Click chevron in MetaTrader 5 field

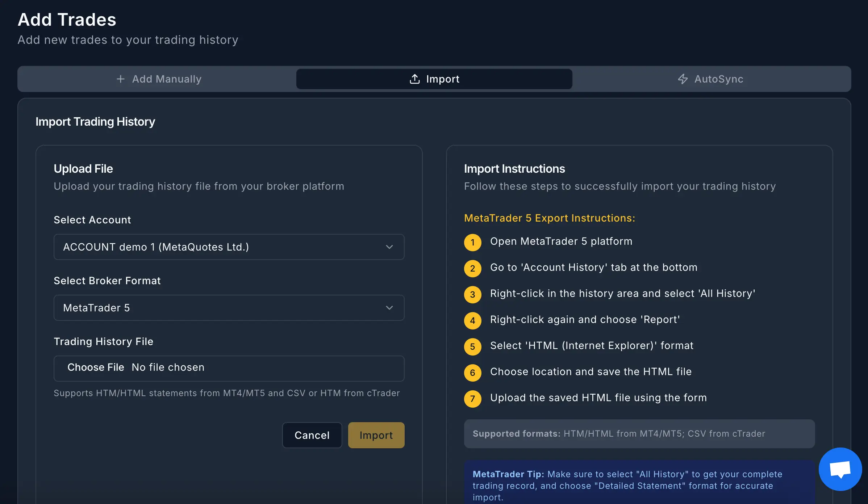coord(389,308)
